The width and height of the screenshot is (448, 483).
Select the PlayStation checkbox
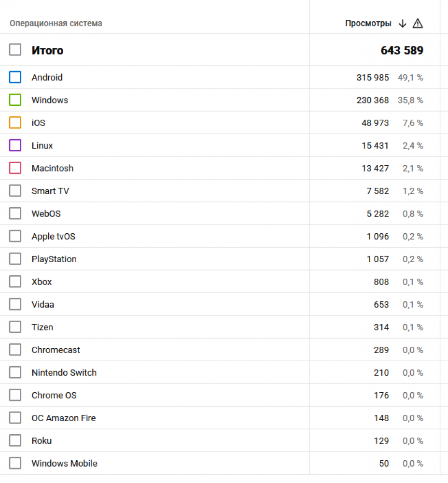15,259
